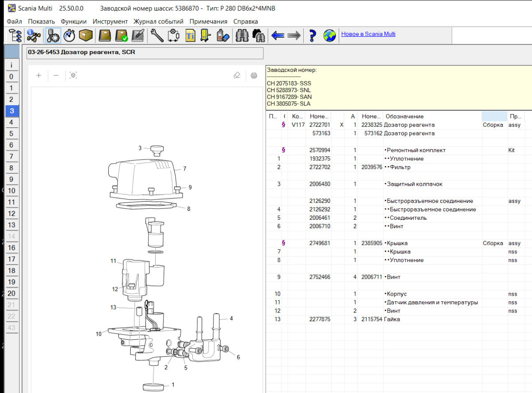
Task: Open the wiring diagram icon
Action: [173, 35]
